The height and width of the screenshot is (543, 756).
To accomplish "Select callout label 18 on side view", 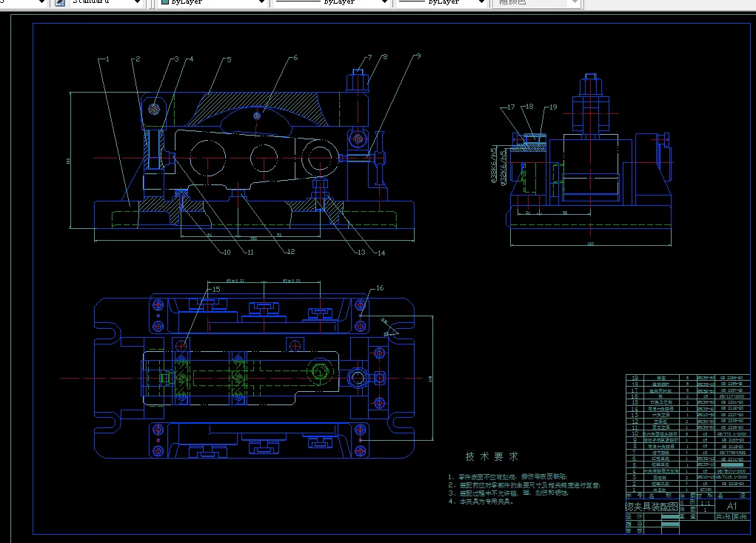I will tap(529, 107).
